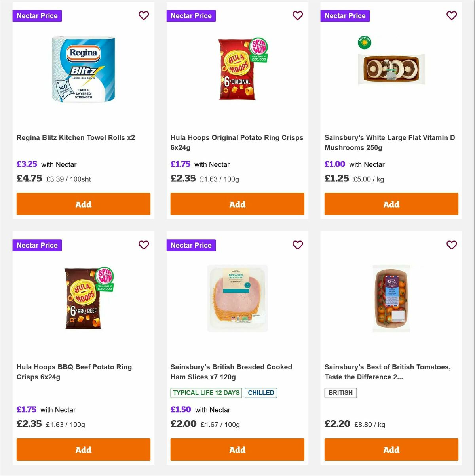Click the heart icon on Hula Hoops Original
The width and height of the screenshot is (475, 476).
[x=298, y=15]
